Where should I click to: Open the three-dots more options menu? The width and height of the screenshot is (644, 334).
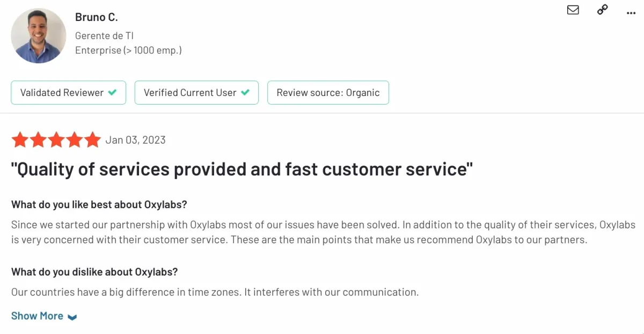[631, 13]
